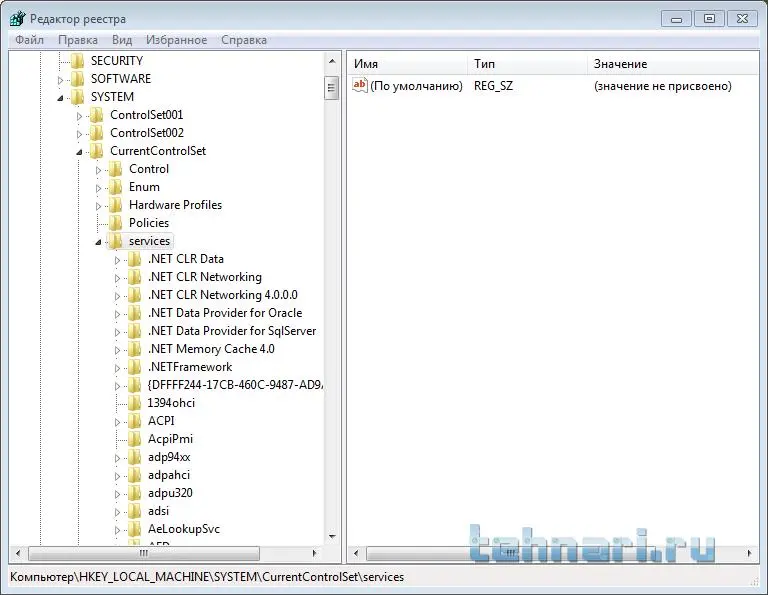Viewport: 768px width, 595px height.
Task: Click the Control folder icon
Action: click(x=116, y=169)
